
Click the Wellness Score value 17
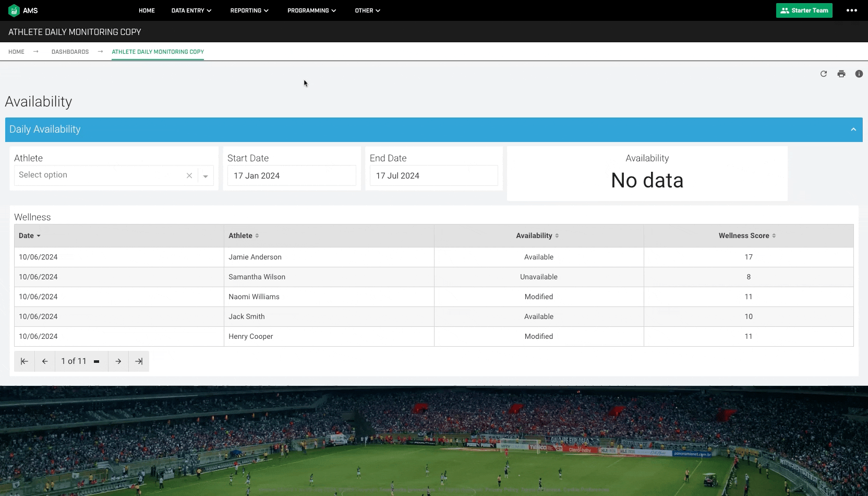coord(749,257)
